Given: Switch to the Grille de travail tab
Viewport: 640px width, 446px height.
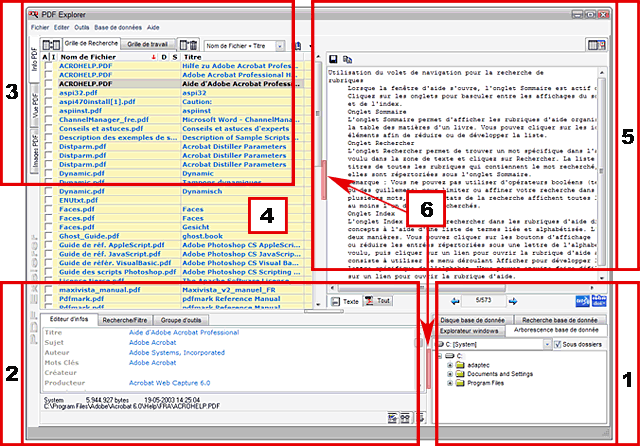Looking at the screenshot, I should click(148, 44).
